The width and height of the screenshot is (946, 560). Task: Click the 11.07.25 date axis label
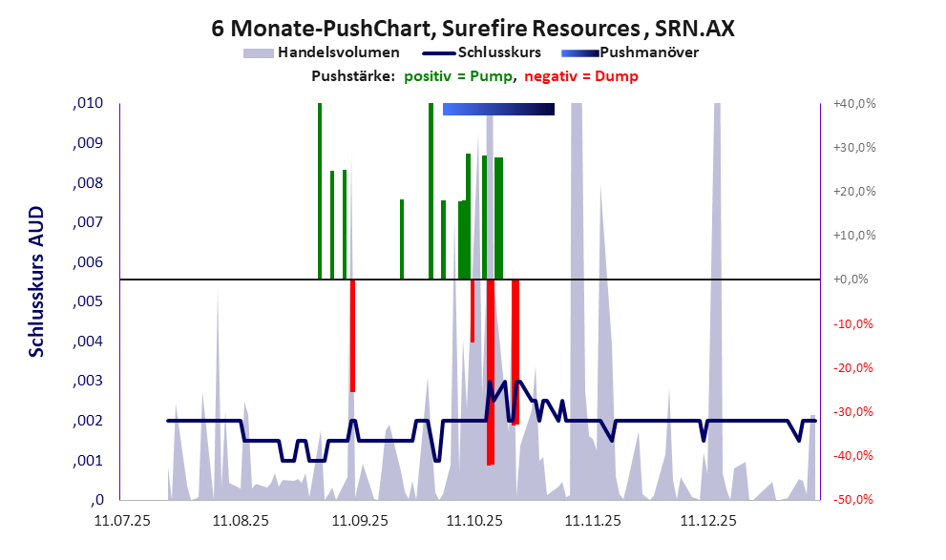pyautogui.click(x=120, y=521)
